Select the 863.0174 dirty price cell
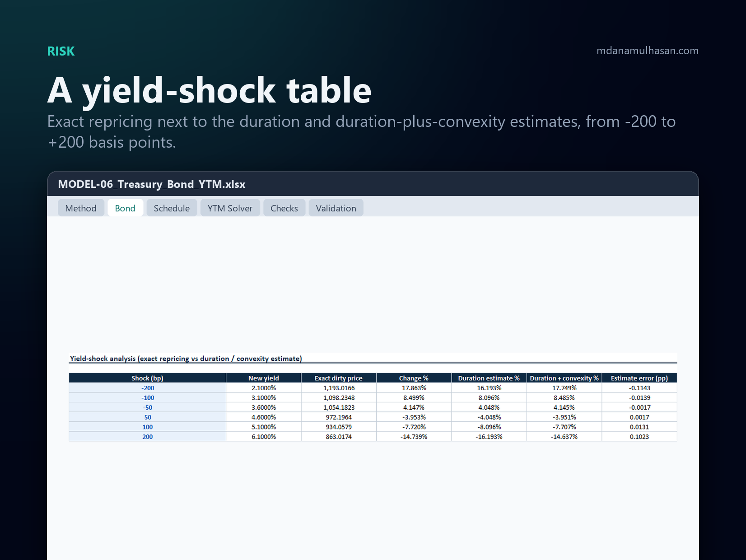Viewport: 746px width, 560px height. 339,437
